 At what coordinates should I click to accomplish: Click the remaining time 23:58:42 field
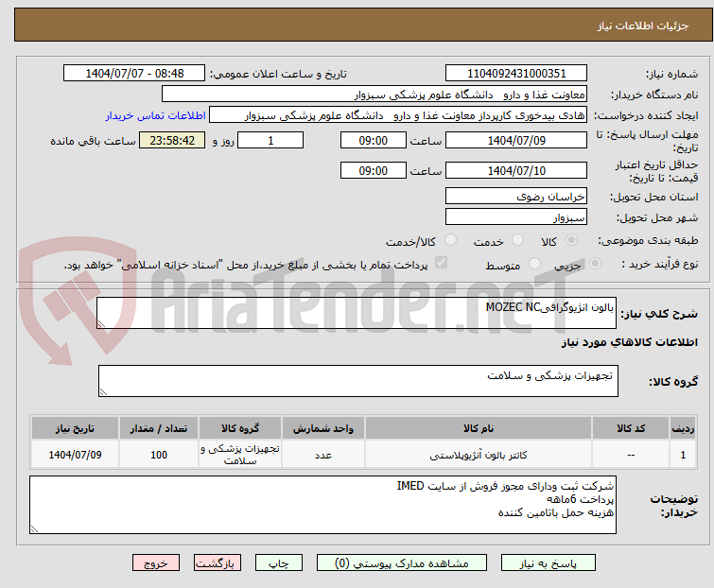click(172, 140)
